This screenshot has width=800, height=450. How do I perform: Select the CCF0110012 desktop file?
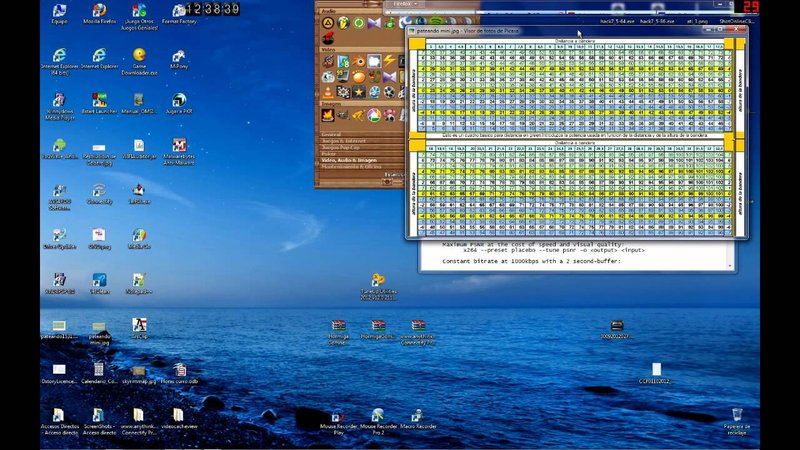pyautogui.click(x=656, y=373)
